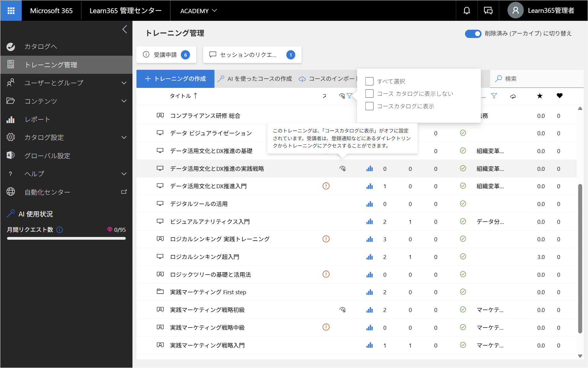
Task: Click warning icon for ロジックツリーの基礎と活用法
Action: coord(326,274)
